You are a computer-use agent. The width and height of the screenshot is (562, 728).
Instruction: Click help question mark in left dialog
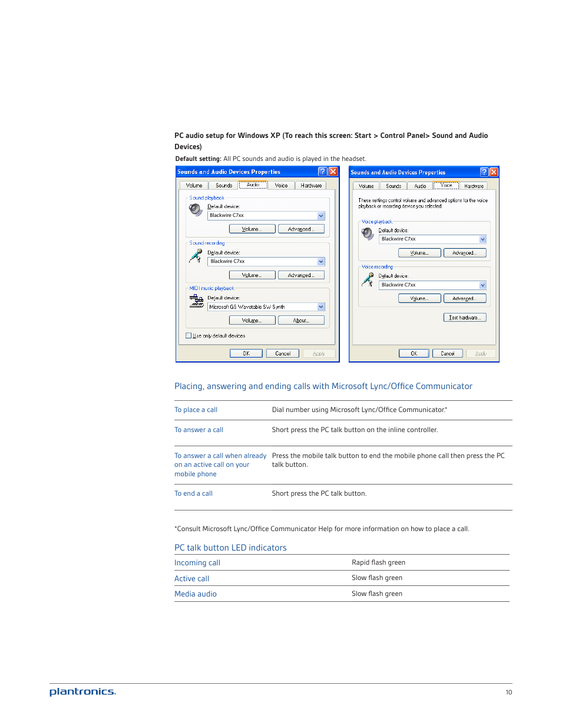click(x=322, y=172)
